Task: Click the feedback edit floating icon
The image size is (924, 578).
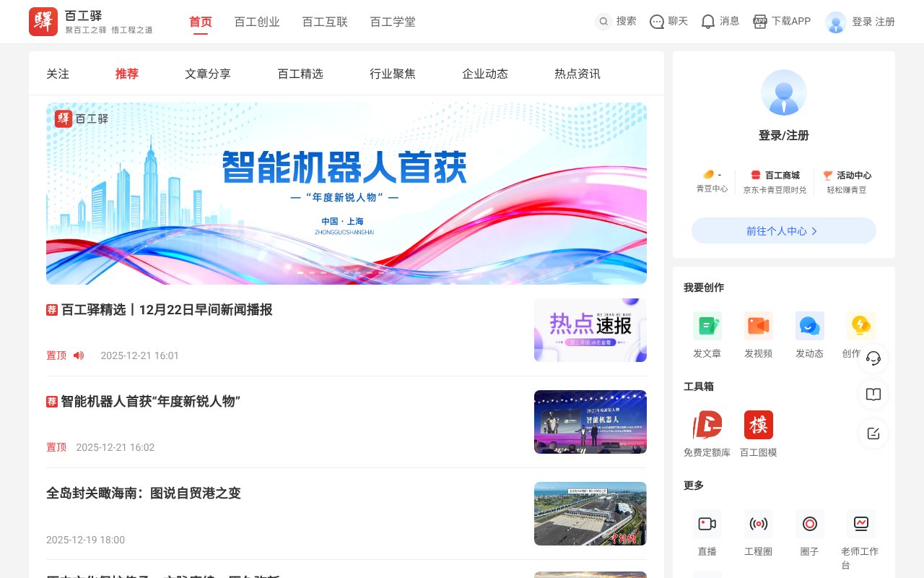Action: coord(873,434)
